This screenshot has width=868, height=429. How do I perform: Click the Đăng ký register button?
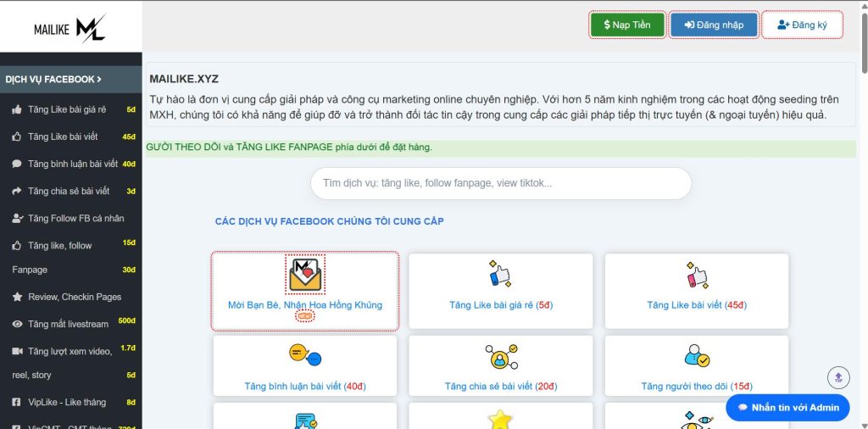(x=802, y=25)
